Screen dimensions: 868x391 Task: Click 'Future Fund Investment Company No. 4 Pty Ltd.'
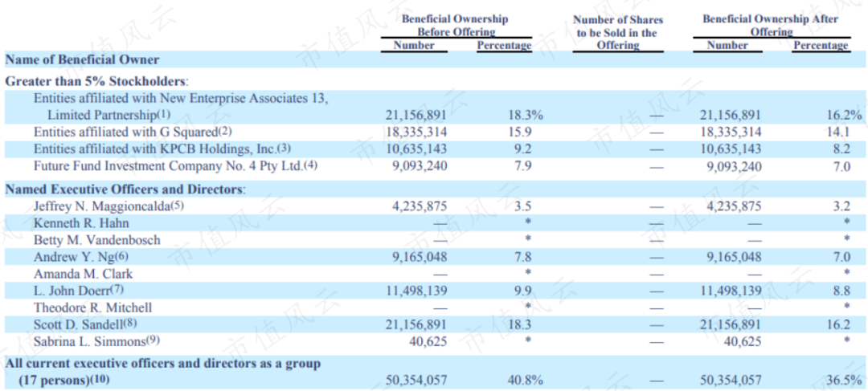tap(175, 166)
